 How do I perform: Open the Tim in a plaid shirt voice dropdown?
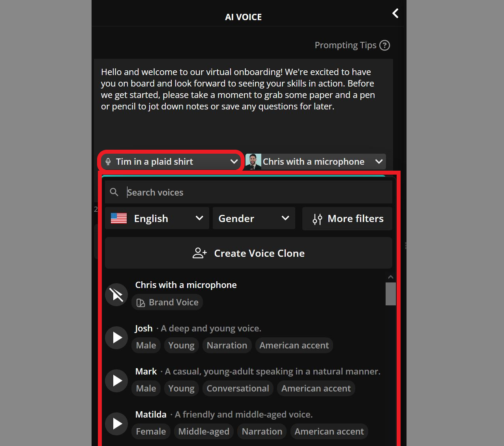coord(170,161)
